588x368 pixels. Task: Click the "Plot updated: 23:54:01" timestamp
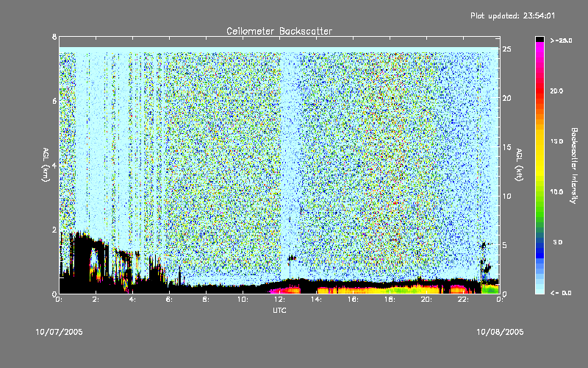coord(512,15)
